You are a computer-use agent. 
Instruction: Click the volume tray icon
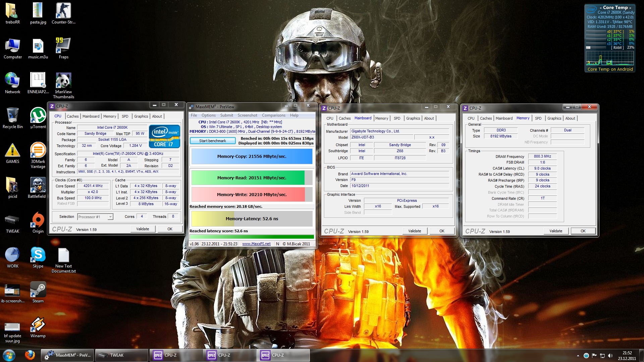pos(610,356)
